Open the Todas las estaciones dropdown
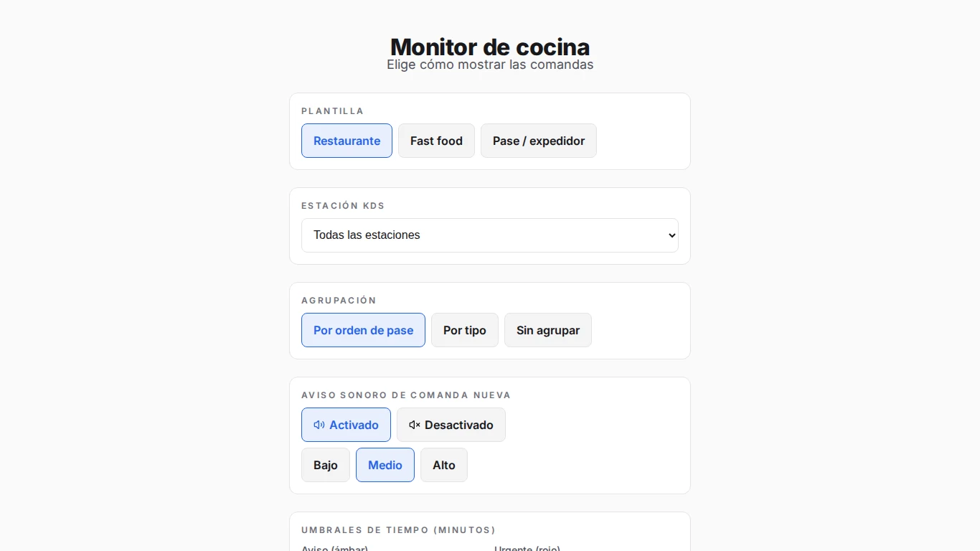 point(490,235)
